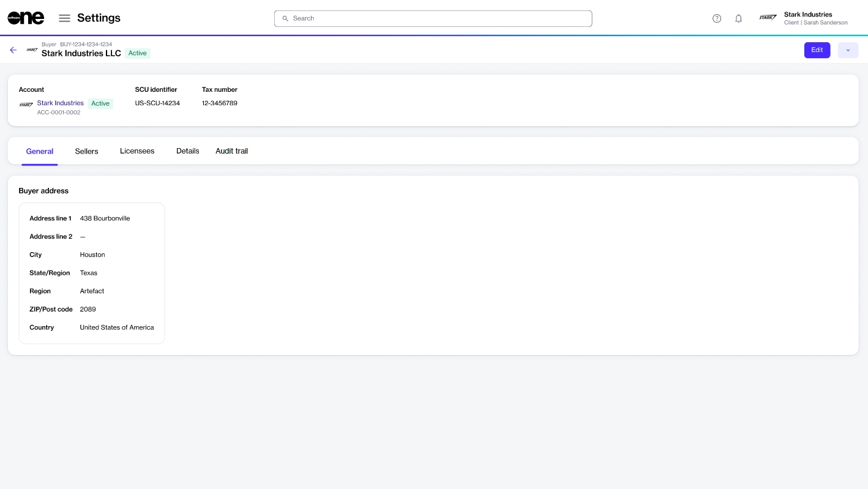Click the Stark logo beside buyer title
Screen dimensions: 868x489
pos(32,50)
